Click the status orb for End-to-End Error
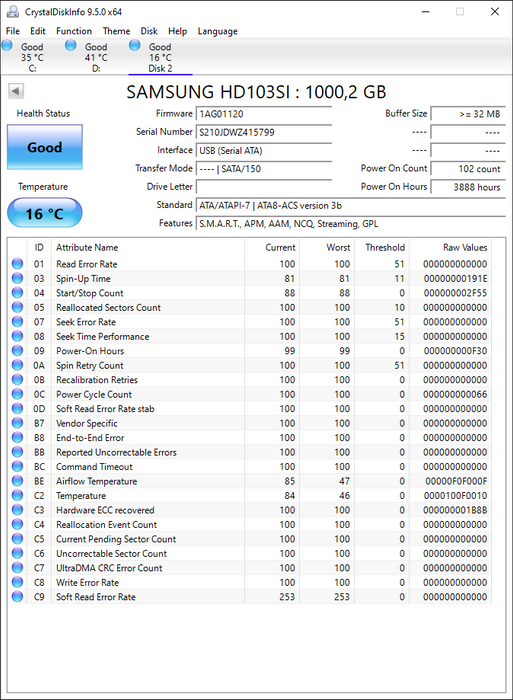The height and width of the screenshot is (700, 513). tap(17, 438)
